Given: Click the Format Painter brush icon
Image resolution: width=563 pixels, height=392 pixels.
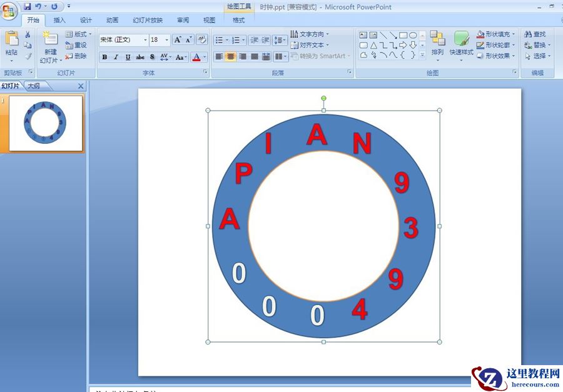Looking at the screenshot, I should click(28, 56).
